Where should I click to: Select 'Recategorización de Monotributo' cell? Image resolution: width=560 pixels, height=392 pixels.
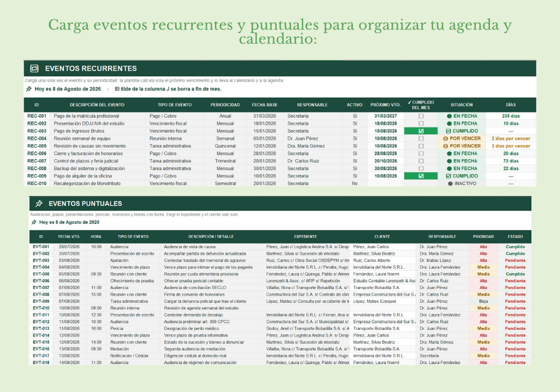[x=97, y=184]
